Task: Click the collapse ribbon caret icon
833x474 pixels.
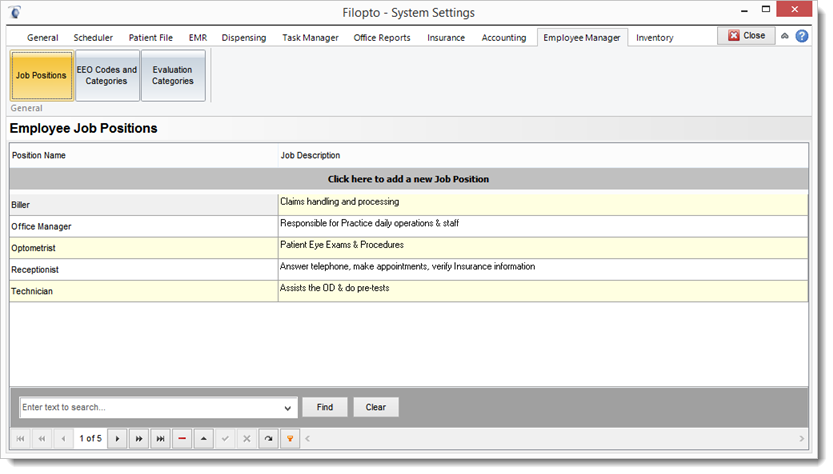Action: tap(785, 36)
